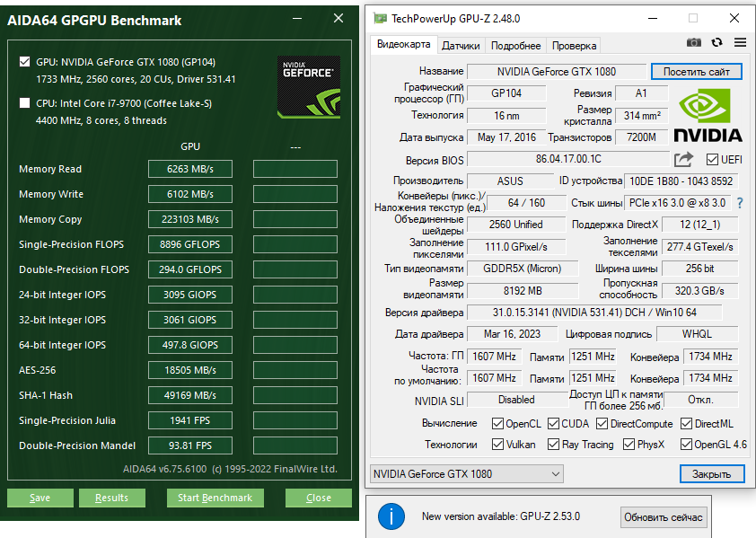Switch to the Датчики tab

[461, 46]
